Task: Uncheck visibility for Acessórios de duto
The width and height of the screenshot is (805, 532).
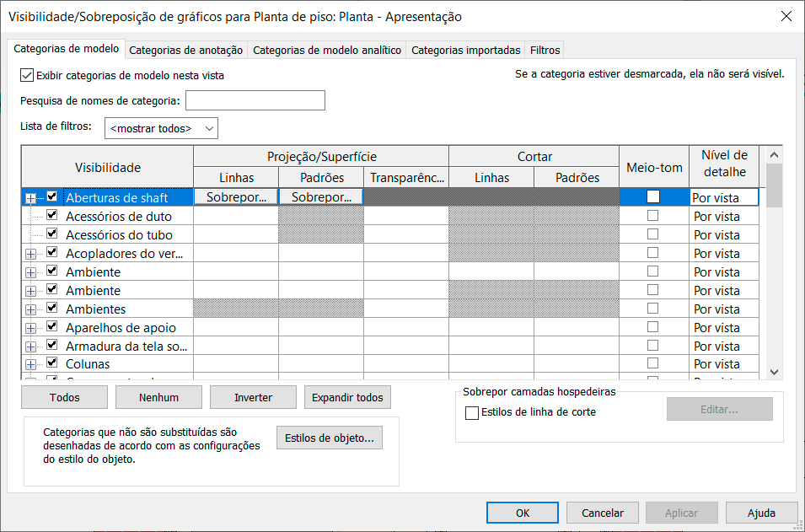Action: pyautogui.click(x=52, y=215)
